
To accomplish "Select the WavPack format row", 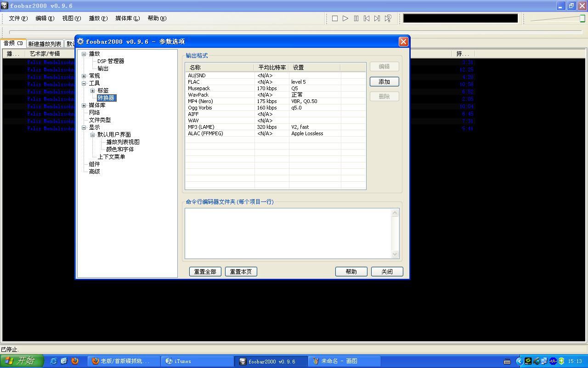I will coord(275,95).
